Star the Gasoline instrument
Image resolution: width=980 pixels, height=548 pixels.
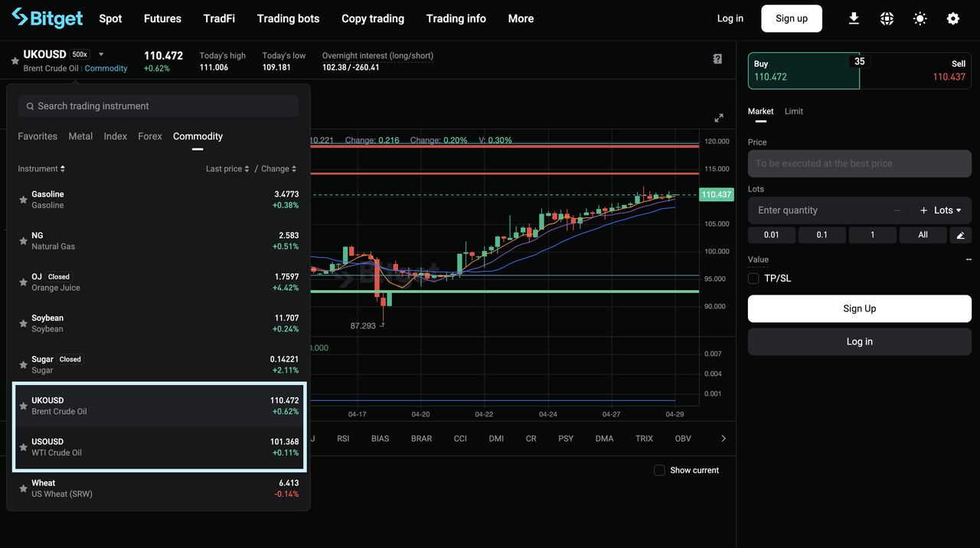23,200
